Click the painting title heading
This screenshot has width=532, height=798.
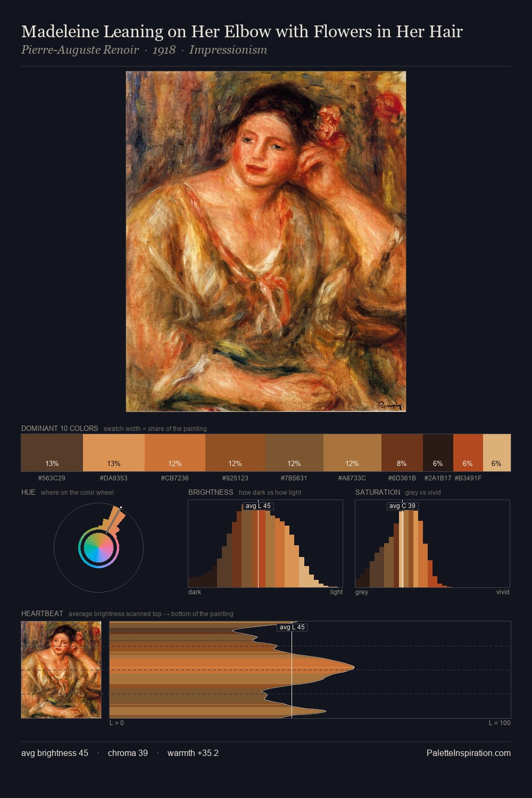[x=242, y=31]
